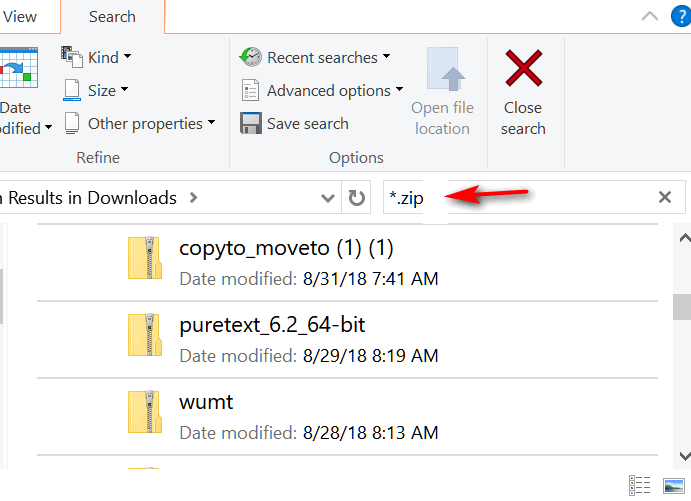Open the Kind dropdown
The image size is (691, 501).
tap(127, 56)
